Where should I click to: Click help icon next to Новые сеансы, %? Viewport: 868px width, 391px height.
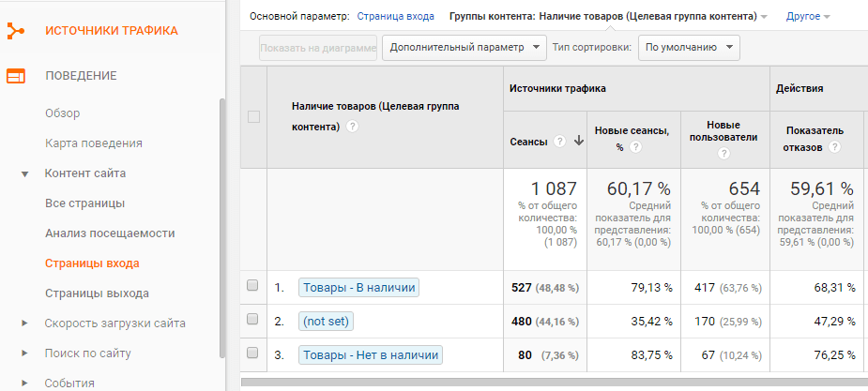(x=636, y=147)
